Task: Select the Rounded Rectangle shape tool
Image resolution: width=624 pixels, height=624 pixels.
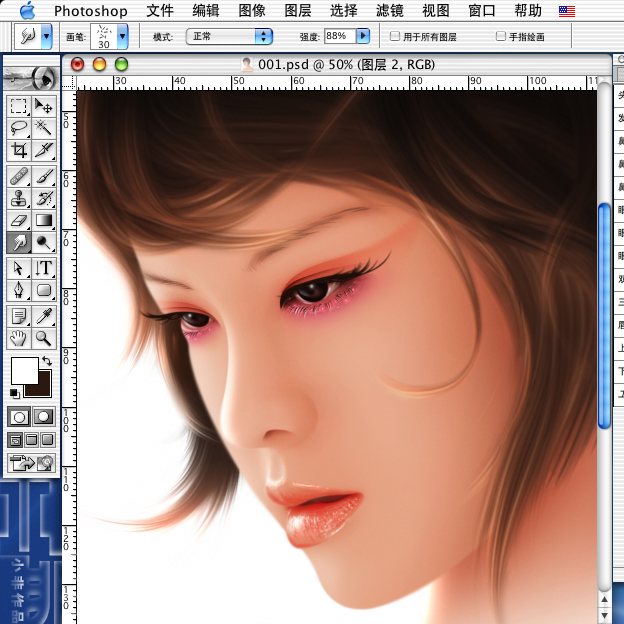Action: [43, 290]
